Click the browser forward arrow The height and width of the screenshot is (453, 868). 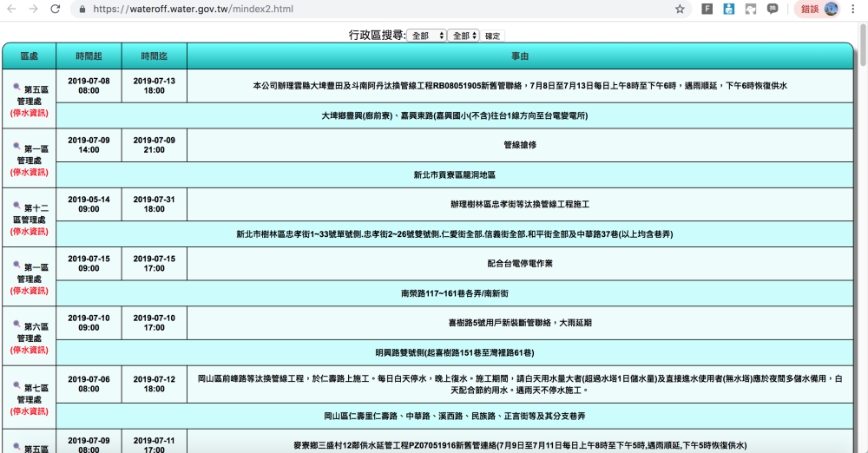click(x=33, y=9)
